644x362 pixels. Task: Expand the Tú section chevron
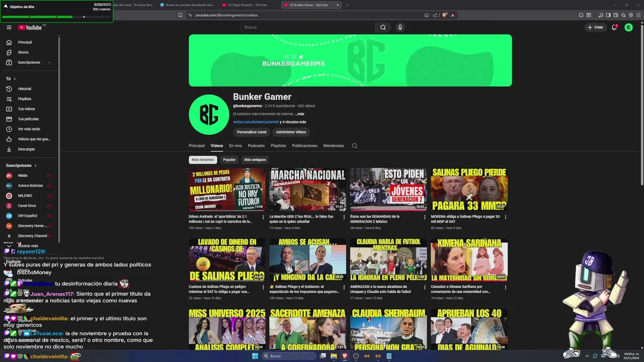pyautogui.click(x=15, y=79)
